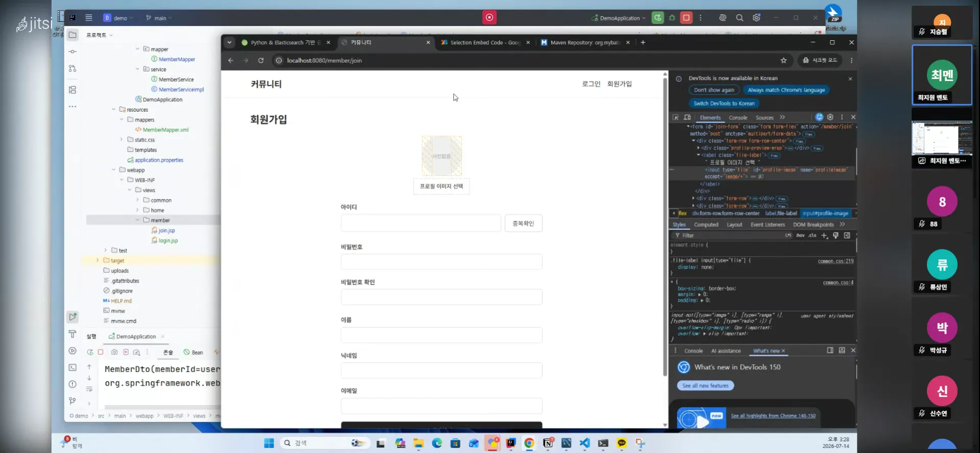This screenshot has height=453, width=980.
Task: Click Switch DevTools to Korean
Action: click(x=724, y=104)
